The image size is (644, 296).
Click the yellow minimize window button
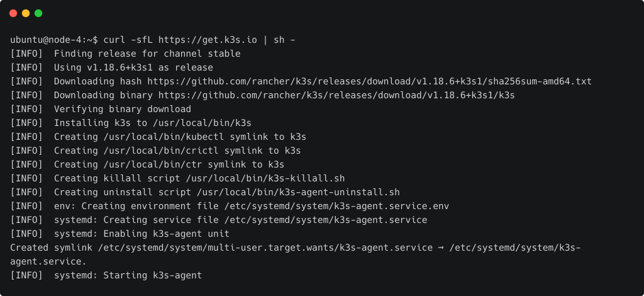coord(26,13)
